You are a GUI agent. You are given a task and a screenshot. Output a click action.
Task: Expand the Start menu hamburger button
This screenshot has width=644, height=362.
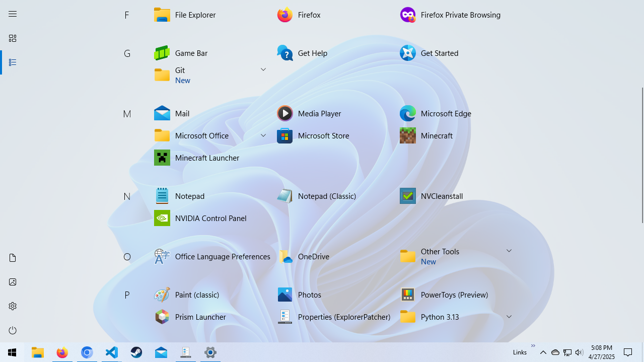(13, 14)
